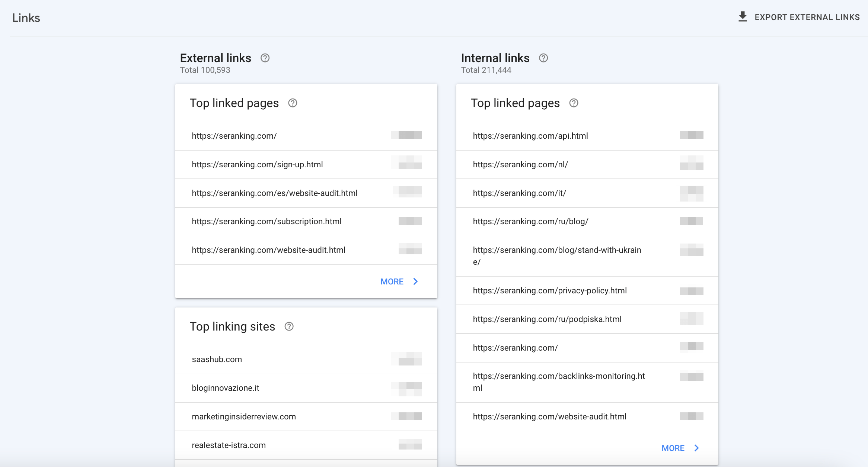Click Internal links Total 211,444 text
Image resolution: width=868 pixels, height=467 pixels.
click(486, 70)
